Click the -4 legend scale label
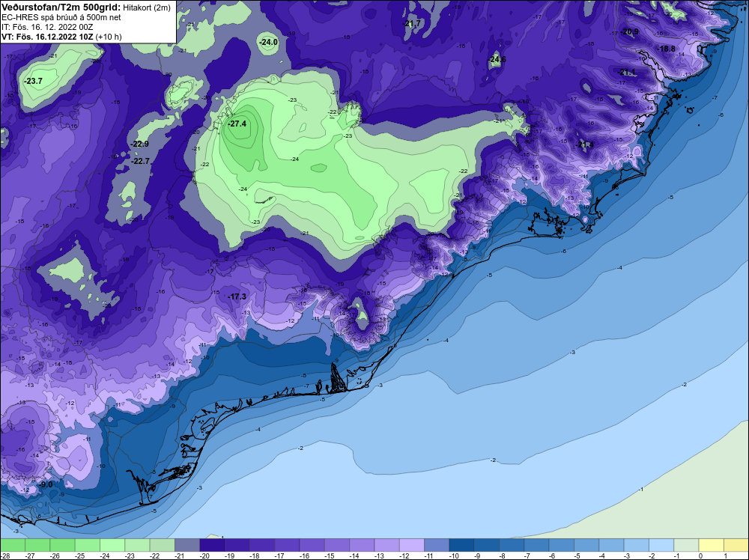 pyautogui.click(x=604, y=556)
